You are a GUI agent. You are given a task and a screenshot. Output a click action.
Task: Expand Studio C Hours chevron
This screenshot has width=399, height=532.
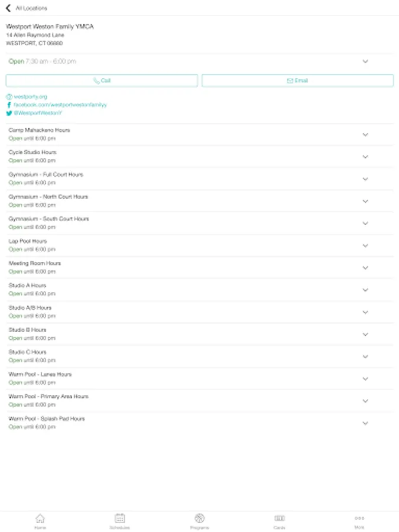click(365, 356)
